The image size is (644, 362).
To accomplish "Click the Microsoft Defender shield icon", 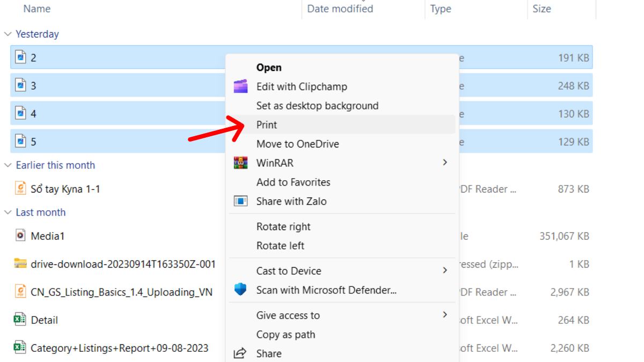I will (x=241, y=290).
